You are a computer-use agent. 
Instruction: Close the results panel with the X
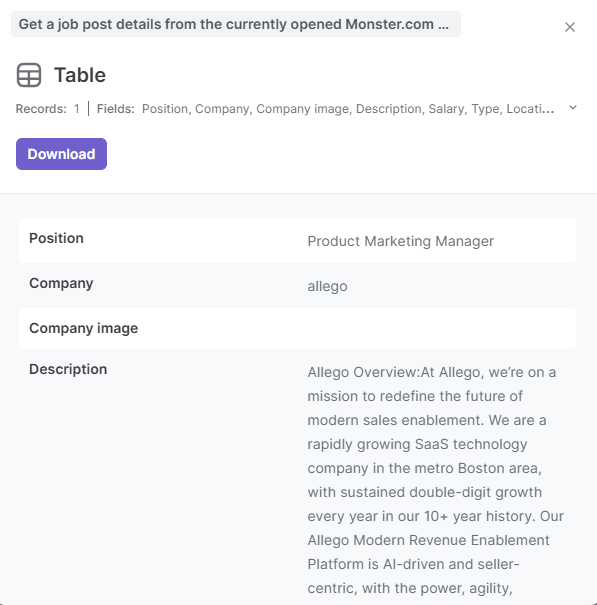570,27
